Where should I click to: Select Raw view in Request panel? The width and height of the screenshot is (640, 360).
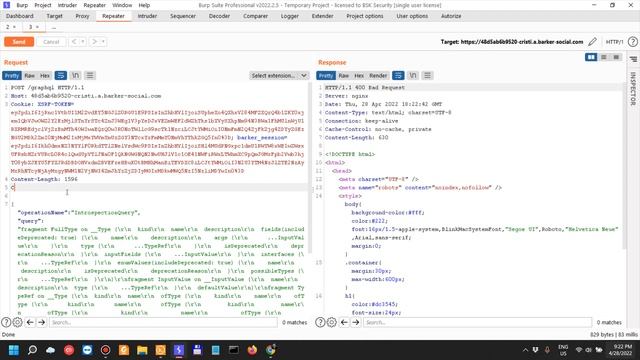point(29,76)
